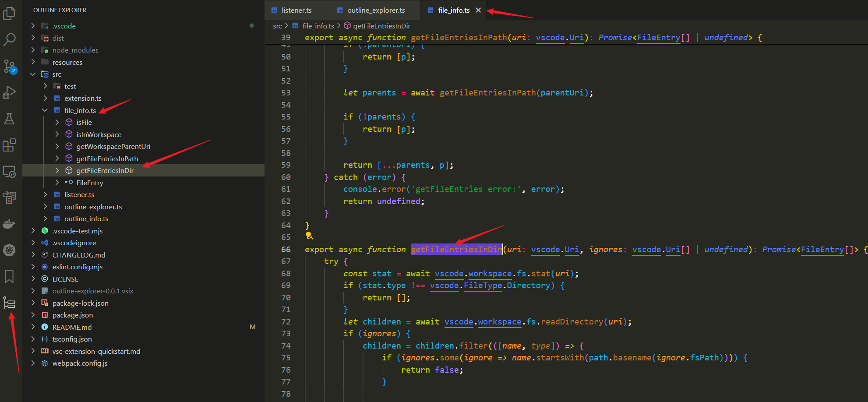868x402 pixels.
Task: Switch to the outline_explorer.ts tab
Action: point(376,10)
